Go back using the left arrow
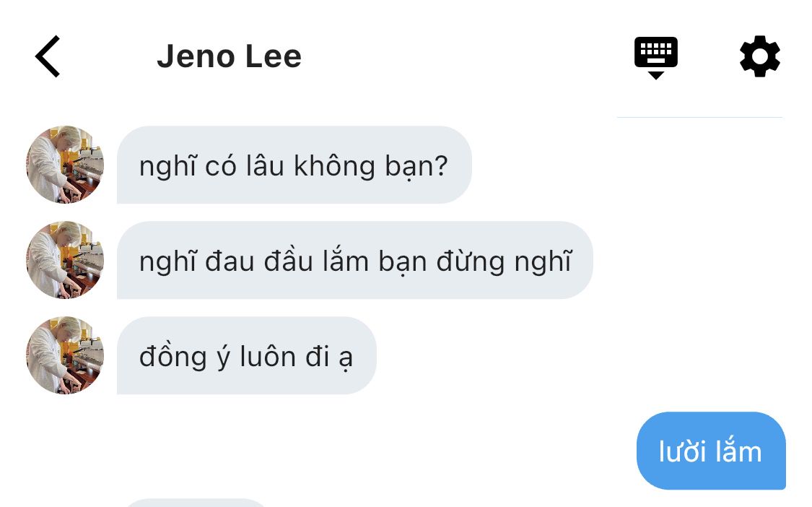This screenshot has width=812, height=507. pyautogui.click(x=47, y=56)
